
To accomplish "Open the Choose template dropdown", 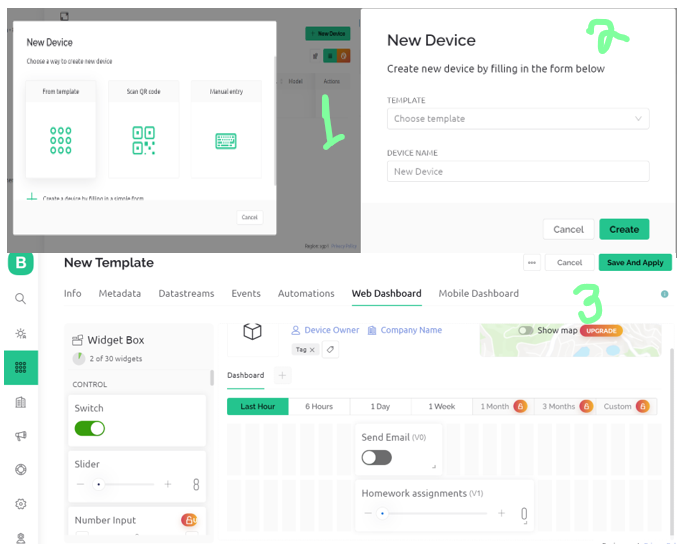I will tap(518, 119).
